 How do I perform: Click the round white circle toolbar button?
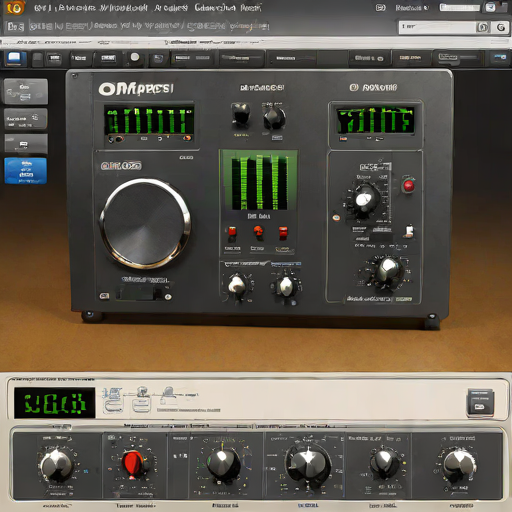point(135,57)
